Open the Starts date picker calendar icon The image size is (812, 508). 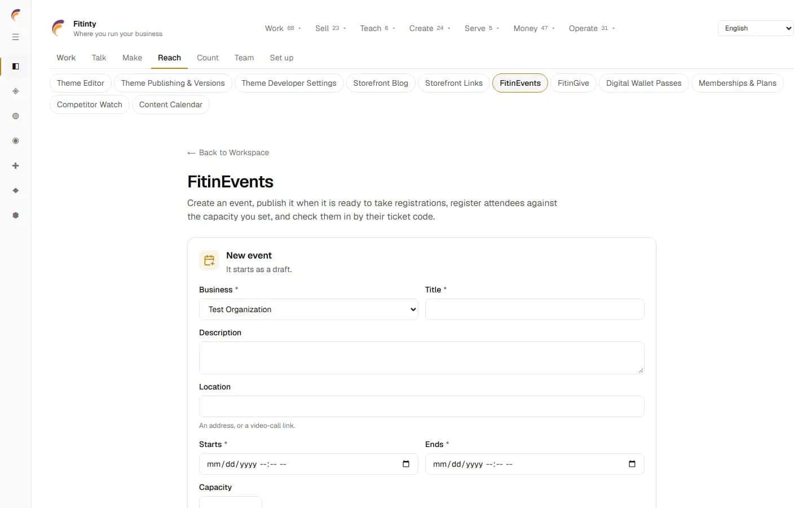point(406,464)
